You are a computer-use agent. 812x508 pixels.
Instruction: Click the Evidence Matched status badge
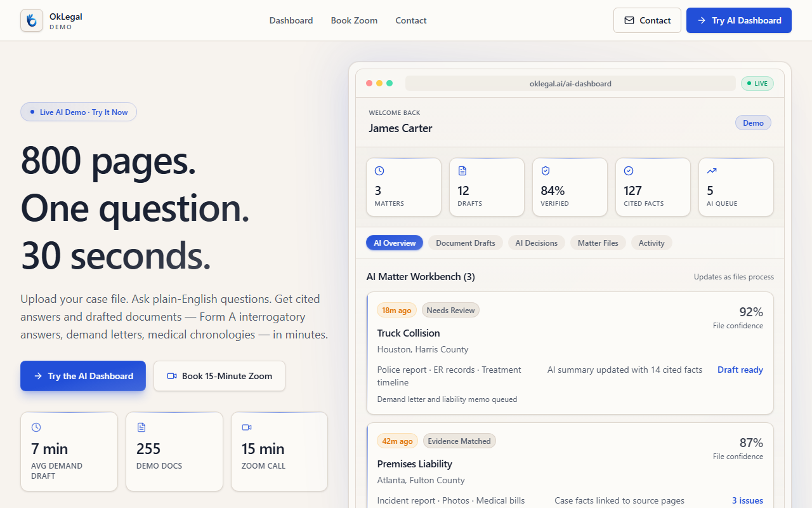tap(459, 441)
